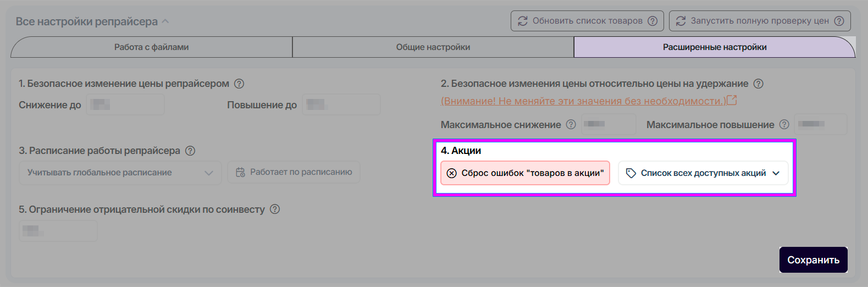868x287 pixels.
Task: Click help icon next to Обновить список товаров
Action: tap(653, 21)
